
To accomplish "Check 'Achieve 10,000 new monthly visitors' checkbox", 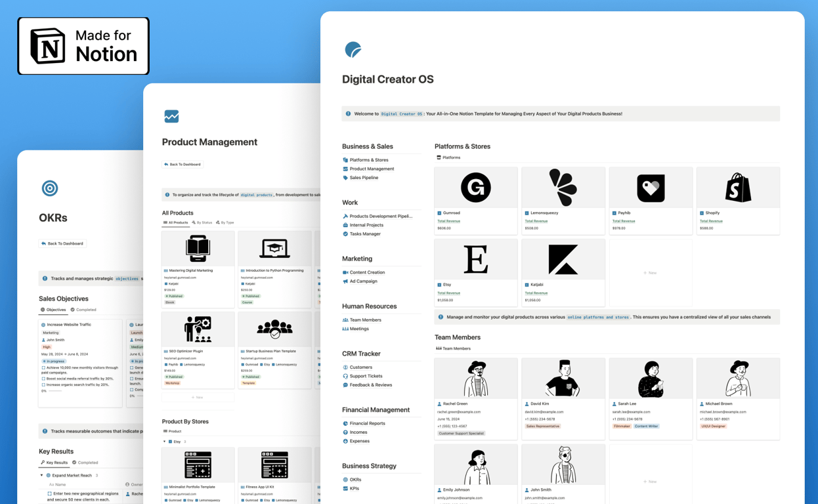I will (x=44, y=368).
